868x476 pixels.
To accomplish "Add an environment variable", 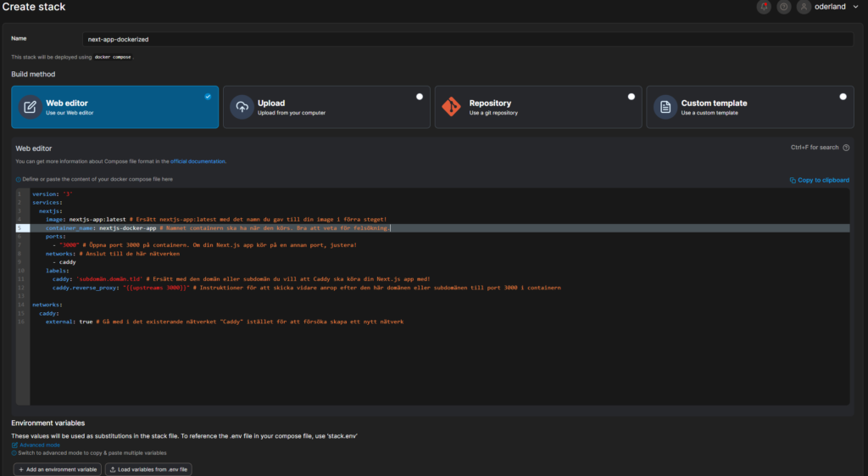I will [x=57, y=469].
